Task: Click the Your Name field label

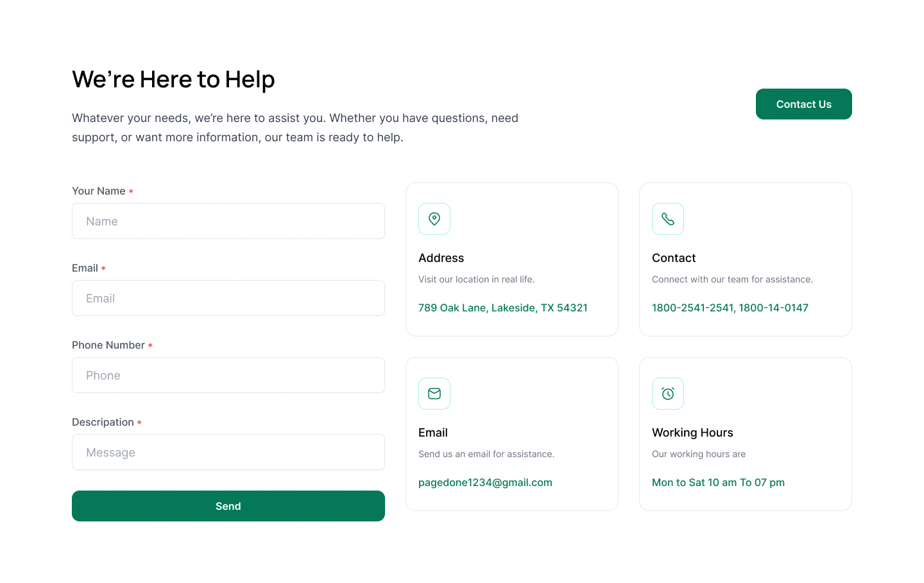Action: pos(99,191)
